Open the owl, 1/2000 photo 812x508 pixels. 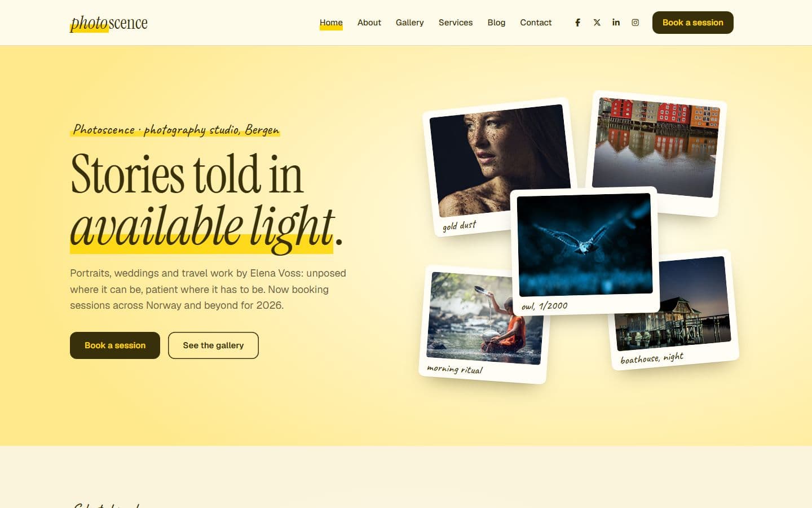(585, 251)
